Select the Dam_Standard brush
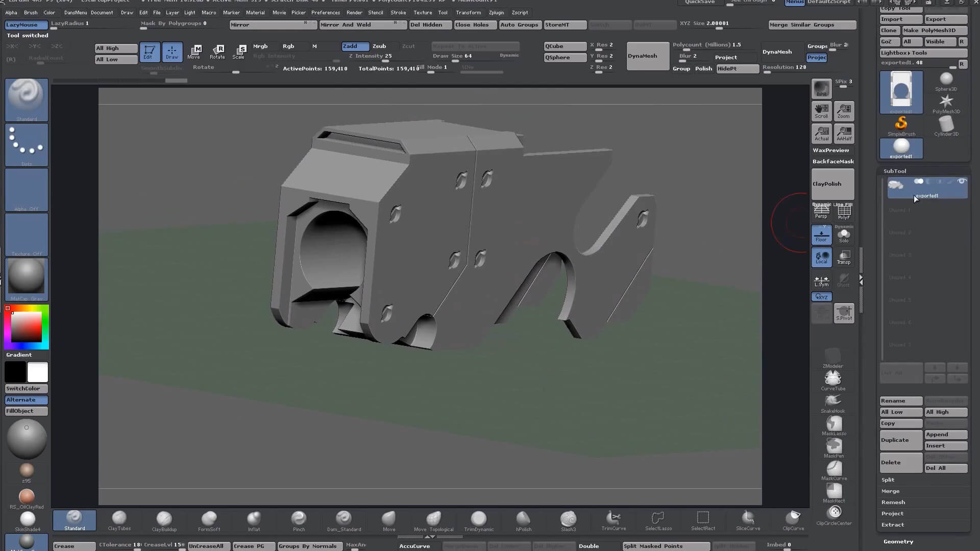The width and height of the screenshot is (980, 551). (x=344, y=520)
